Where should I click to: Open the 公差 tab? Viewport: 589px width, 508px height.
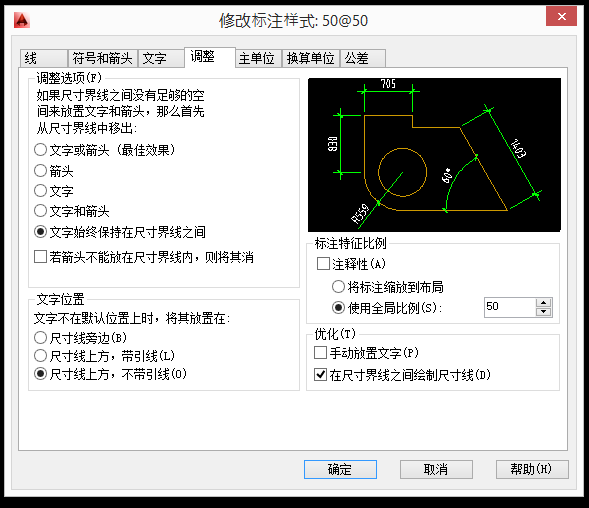pyautogui.click(x=362, y=58)
